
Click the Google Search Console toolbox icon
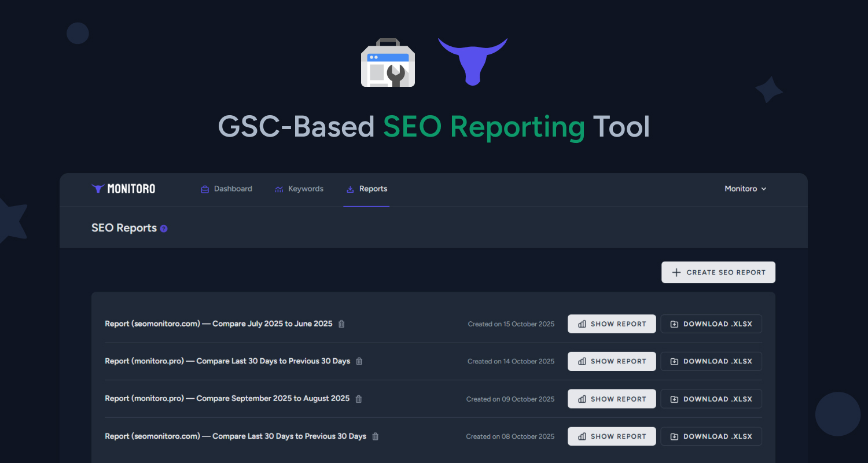[388, 63]
